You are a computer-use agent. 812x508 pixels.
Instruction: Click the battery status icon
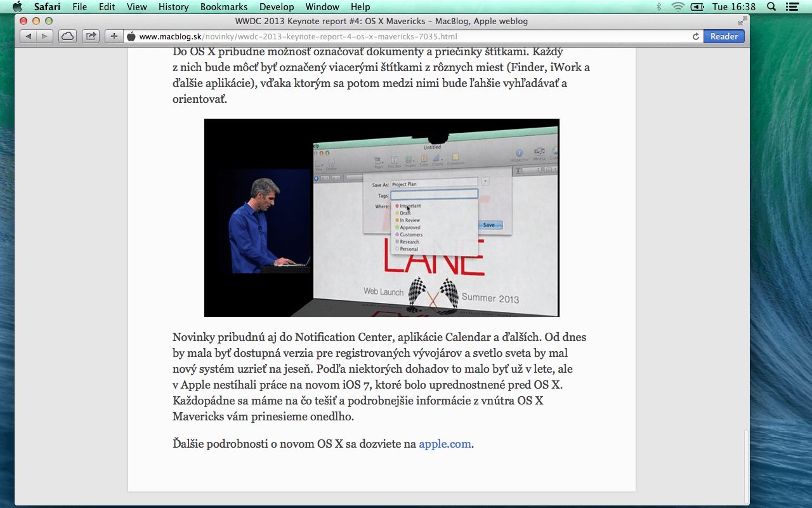pyautogui.click(x=697, y=7)
